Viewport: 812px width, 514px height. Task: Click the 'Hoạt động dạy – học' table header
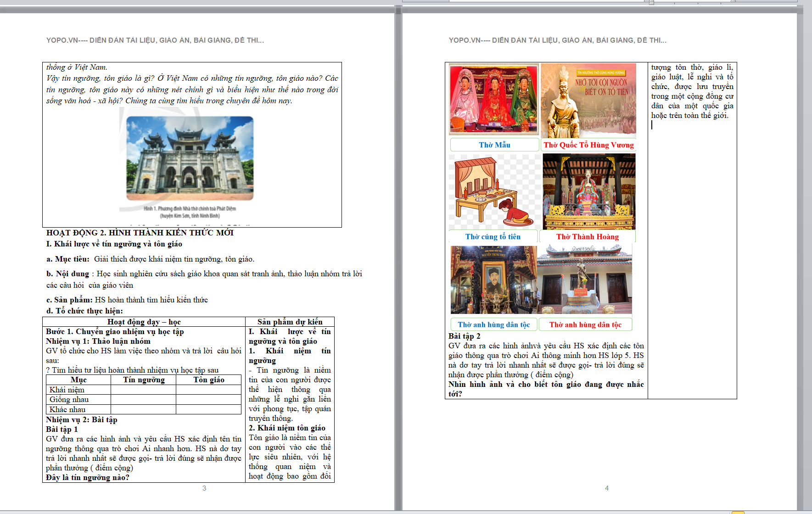(x=144, y=322)
